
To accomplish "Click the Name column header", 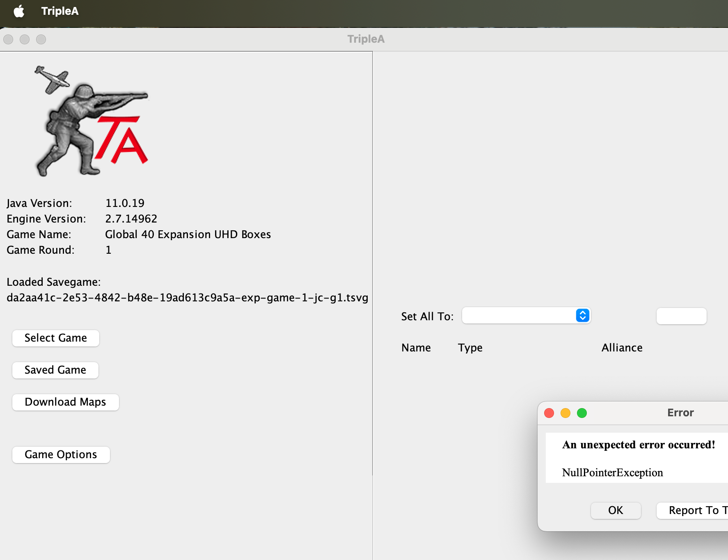I will click(416, 347).
